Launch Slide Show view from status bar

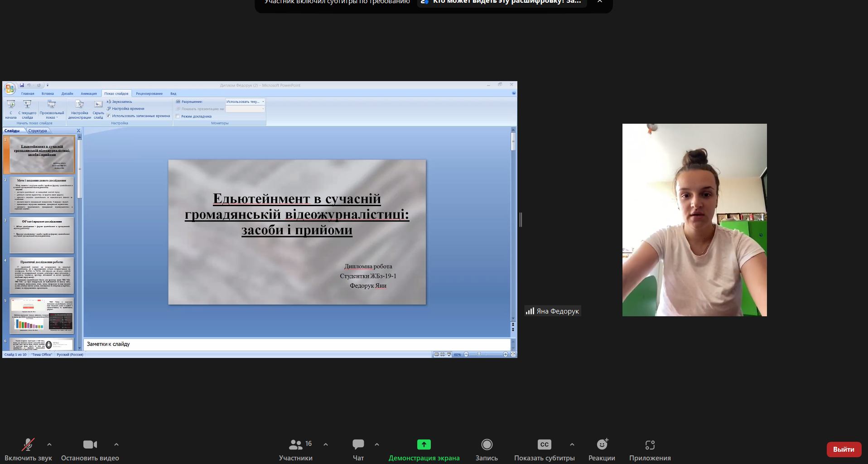(x=449, y=354)
